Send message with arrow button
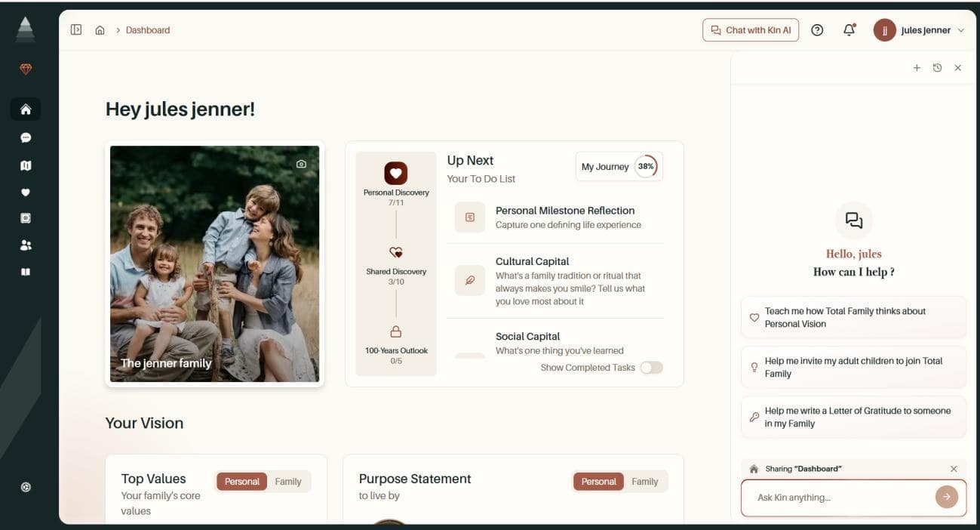The image size is (980, 530). coord(946,497)
